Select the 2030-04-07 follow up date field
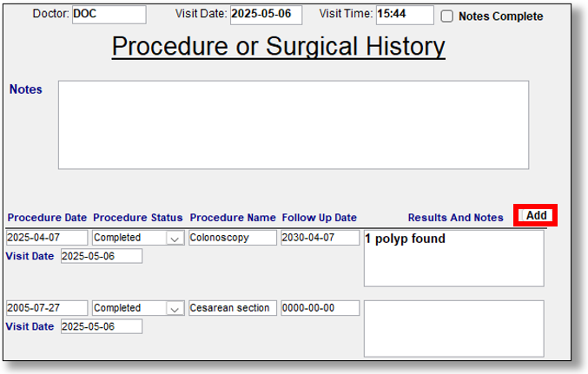Image resolution: width=588 pixels, height=374 pixels. 320,238
